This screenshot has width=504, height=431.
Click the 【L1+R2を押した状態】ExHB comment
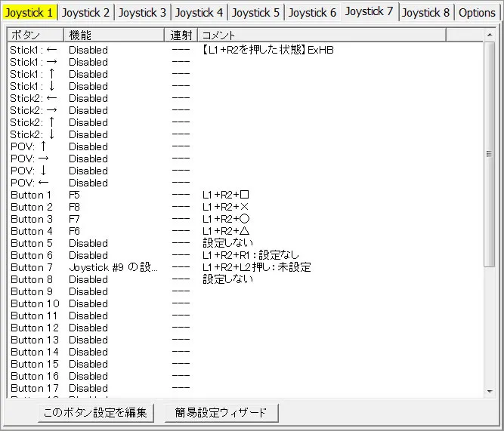point(268,50)
